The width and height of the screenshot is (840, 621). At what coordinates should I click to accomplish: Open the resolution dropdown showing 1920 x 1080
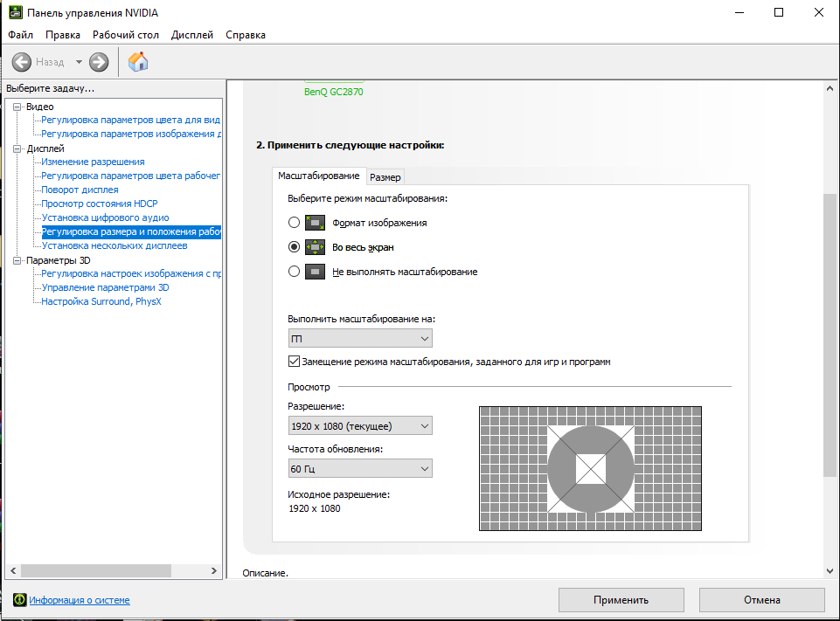pos(360,425)
